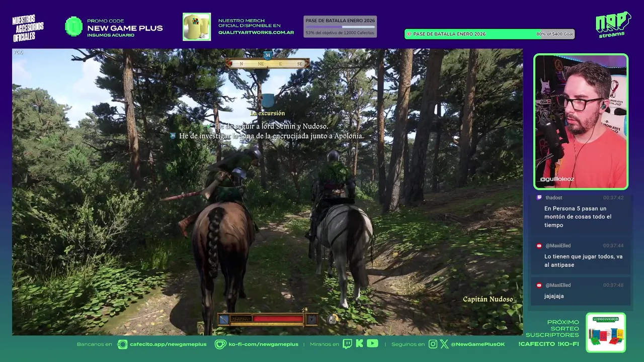
Task: Click the M marker beside the Apolonia objective
Action: coord(173,136)
